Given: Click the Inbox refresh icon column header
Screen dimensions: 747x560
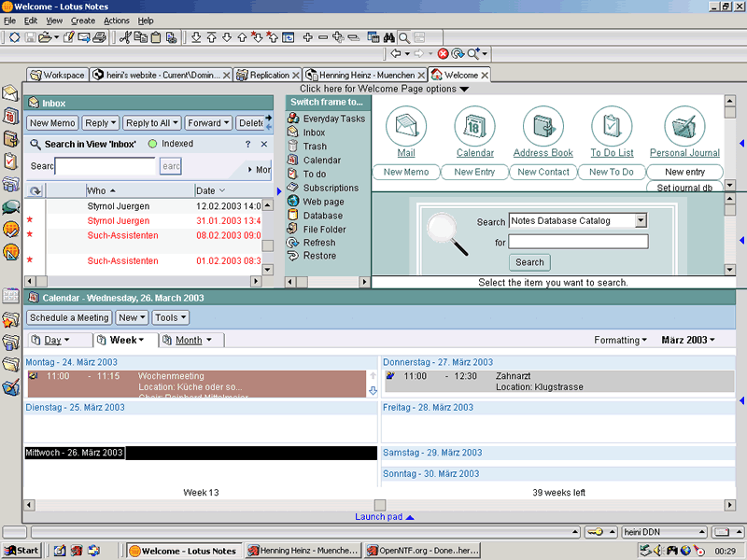Looking at the screenshot, I should point(35,191).
